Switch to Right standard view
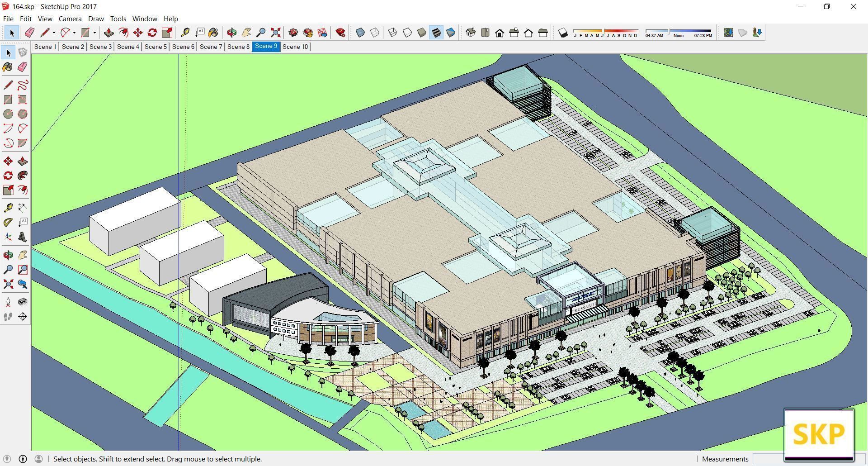The image size is (868, 466). (x=514, y=33)
